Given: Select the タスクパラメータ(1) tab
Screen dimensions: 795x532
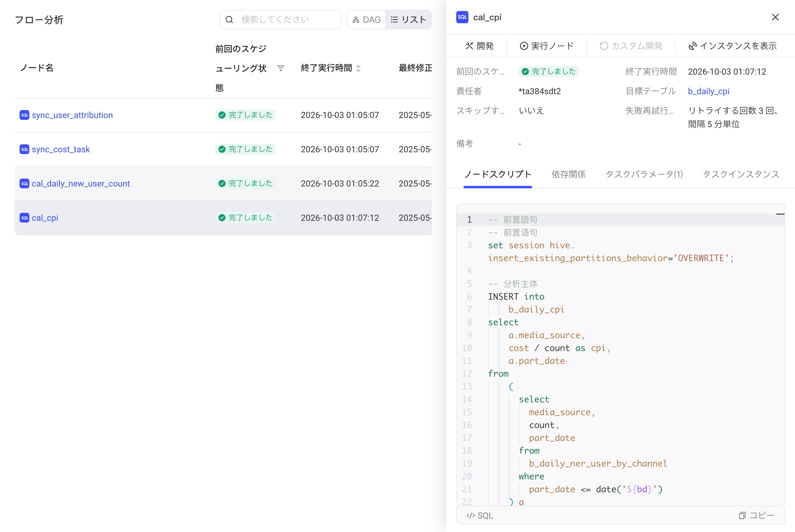Looking at the screenshot, I should point(644,174).
